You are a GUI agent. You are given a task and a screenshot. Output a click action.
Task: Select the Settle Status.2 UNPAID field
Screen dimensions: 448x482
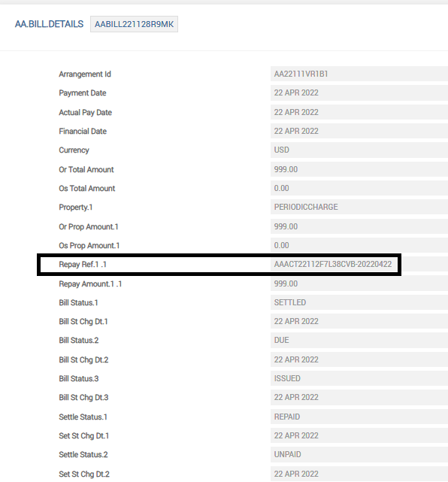pos(359,454)
